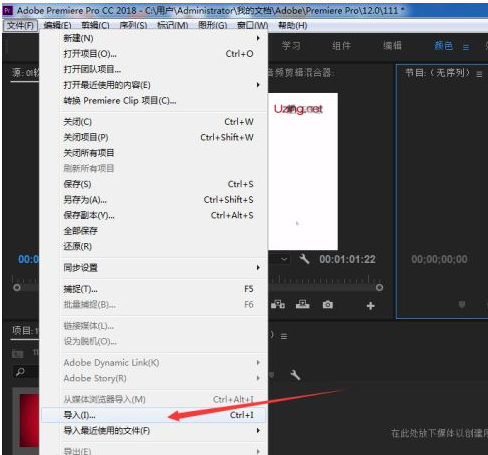
Task: Click the source monitor wrench settings icon
Action: pos(304,259)
